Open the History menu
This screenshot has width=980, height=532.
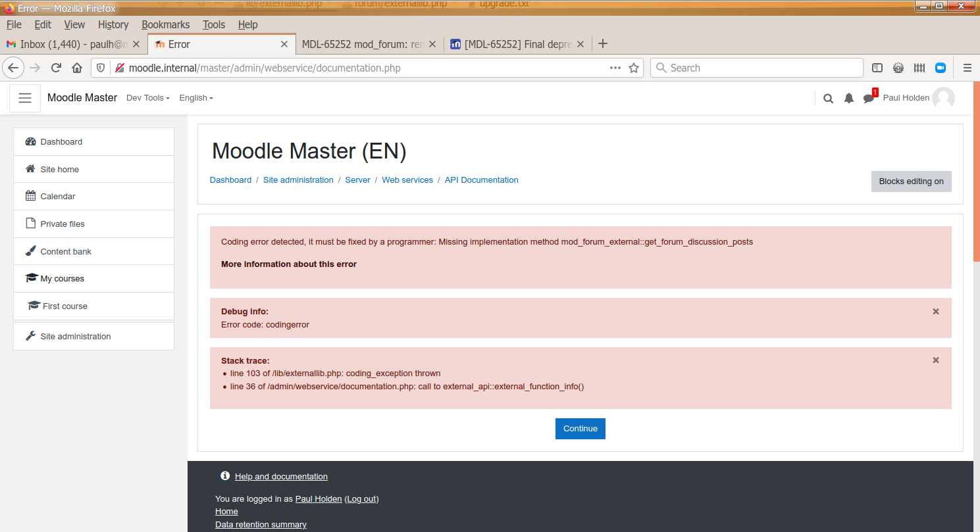click(113, 24)
